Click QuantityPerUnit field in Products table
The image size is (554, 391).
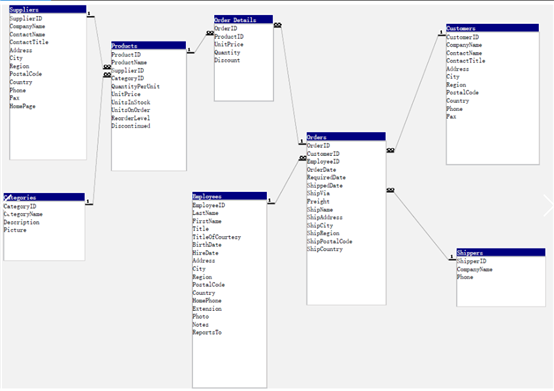[136, 86]
